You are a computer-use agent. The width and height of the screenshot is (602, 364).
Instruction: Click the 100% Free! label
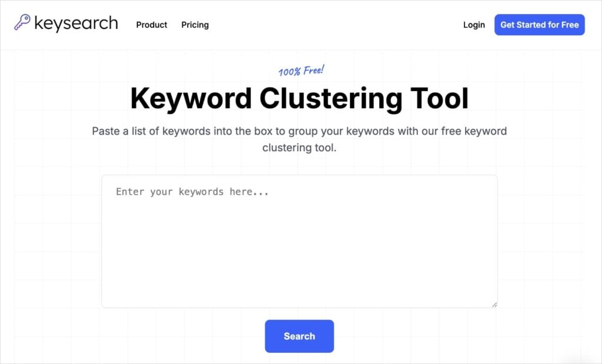[300, 69]
